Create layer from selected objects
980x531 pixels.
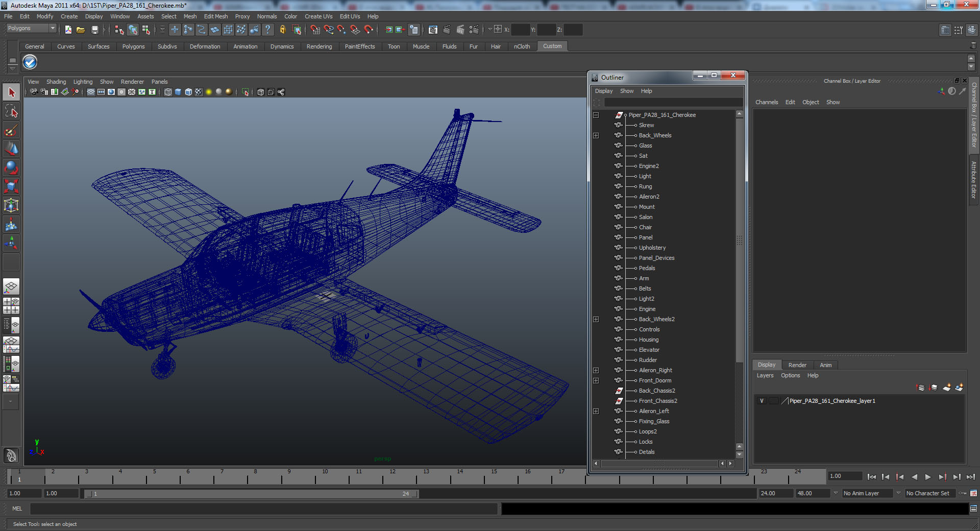(959, 388)
